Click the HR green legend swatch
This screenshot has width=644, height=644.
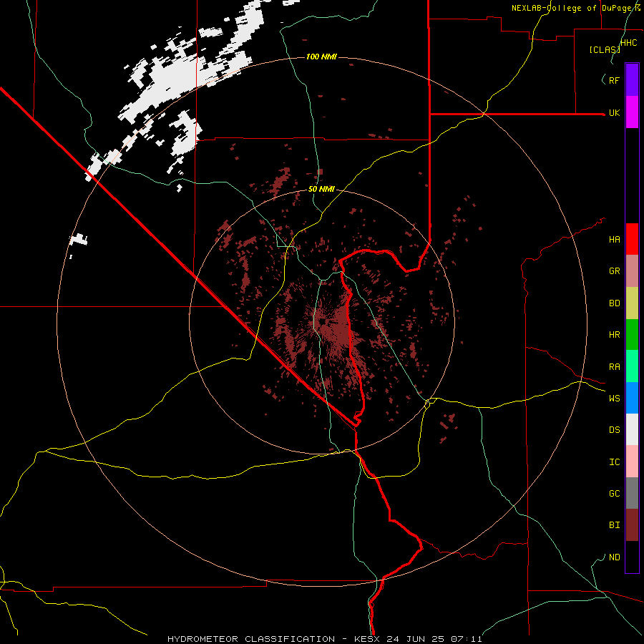point(632,335)
